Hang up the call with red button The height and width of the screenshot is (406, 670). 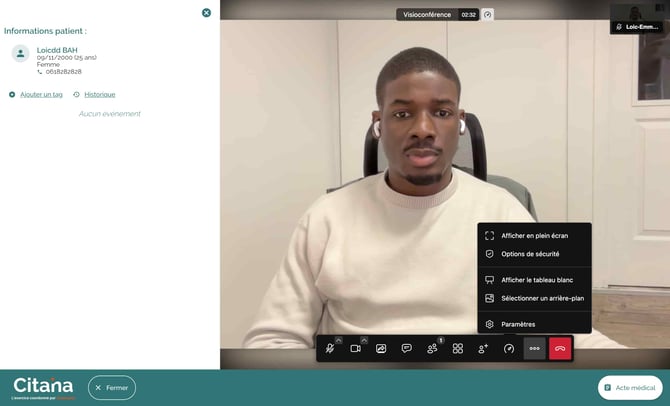pos(560,349)
